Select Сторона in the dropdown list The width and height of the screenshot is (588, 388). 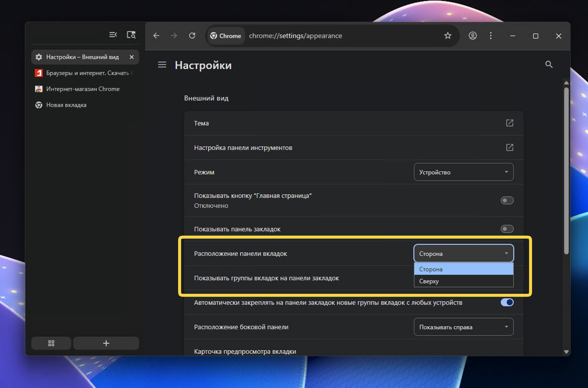[464, 269]
